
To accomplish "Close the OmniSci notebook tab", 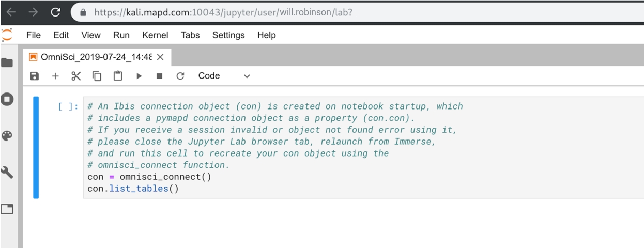I will click(160, 57).
